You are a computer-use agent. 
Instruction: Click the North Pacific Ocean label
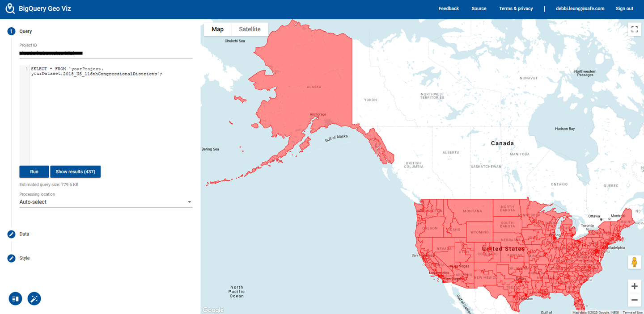point(237,292)
